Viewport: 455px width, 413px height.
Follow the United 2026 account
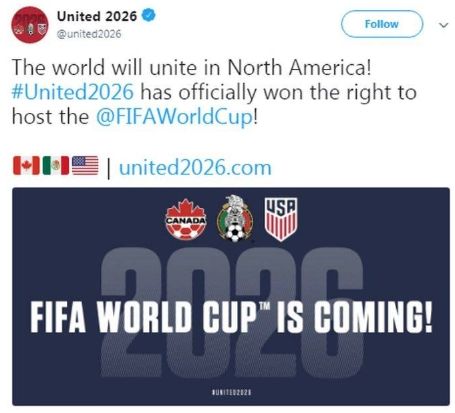pos(382,24)
